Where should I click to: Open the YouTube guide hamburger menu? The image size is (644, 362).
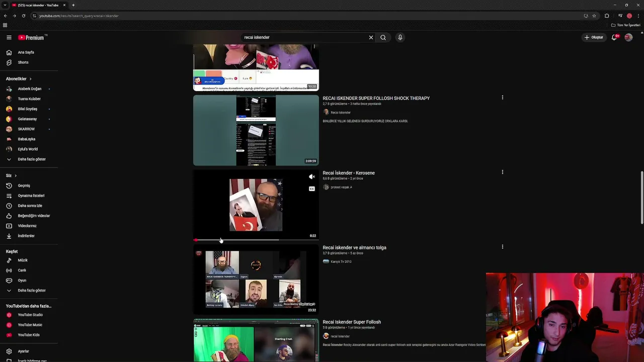(9, 38)
